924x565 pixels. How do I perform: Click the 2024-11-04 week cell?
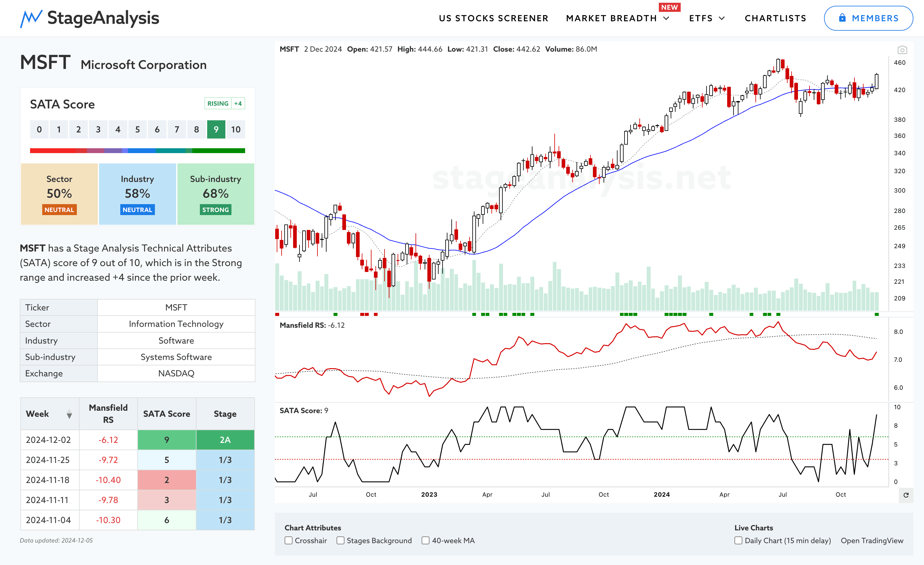click(50, 520)
